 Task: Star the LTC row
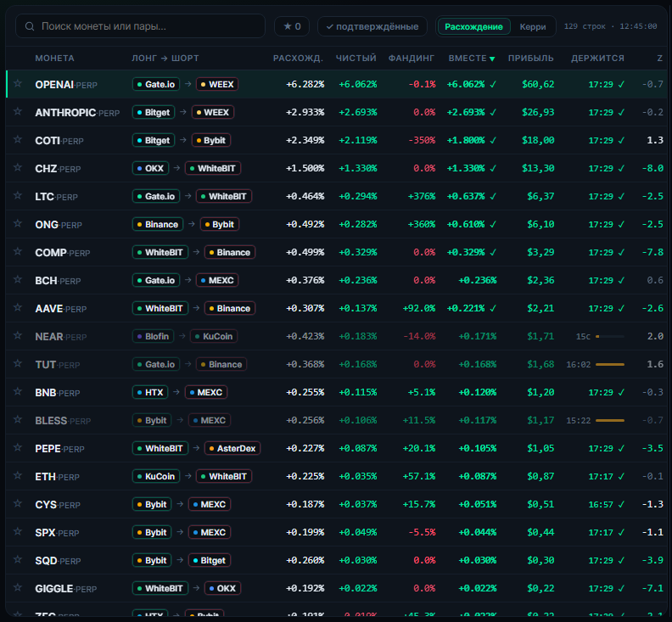click(x=18, y=195)
